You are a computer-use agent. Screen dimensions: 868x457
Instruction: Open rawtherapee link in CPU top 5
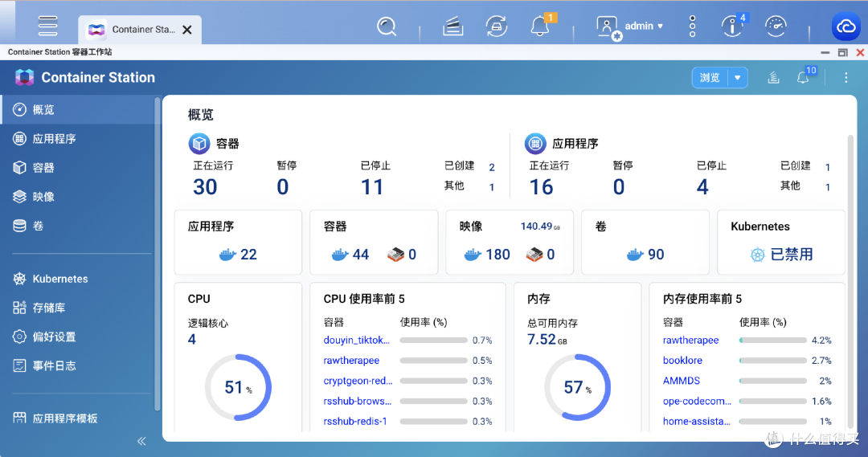[351, 360]
